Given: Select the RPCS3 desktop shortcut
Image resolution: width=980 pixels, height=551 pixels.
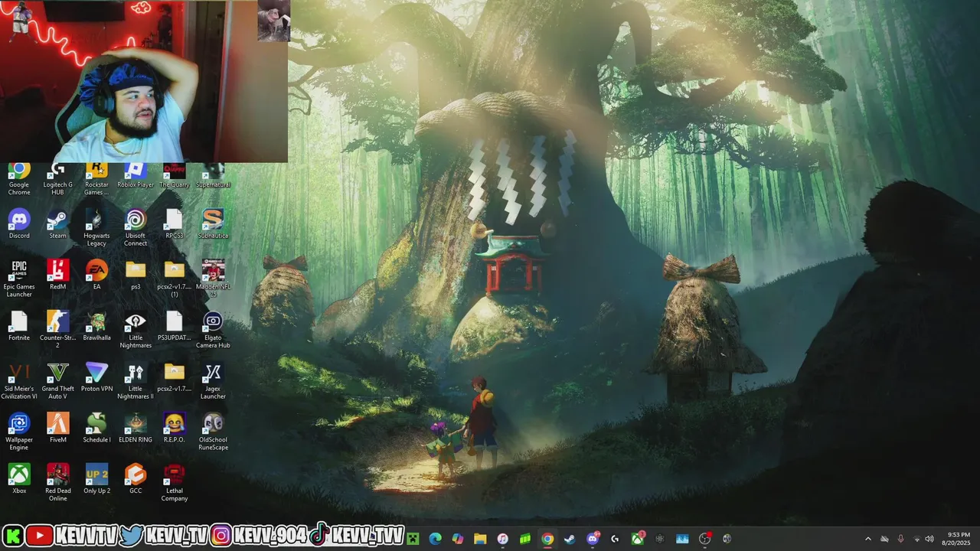Looking at the screenshot, I should [175, 224].
